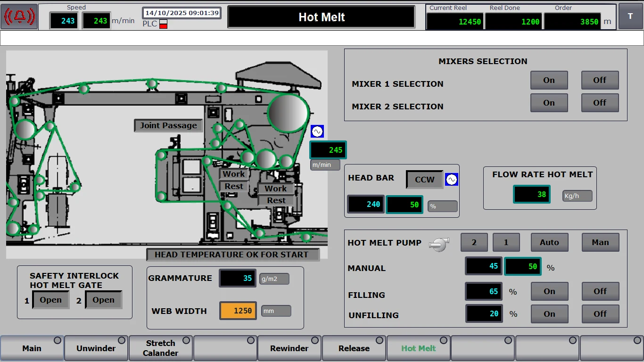Screen dimensions: 644x362
Task: Click the hot melt pump icon
Action: click(x=439, y=243)
